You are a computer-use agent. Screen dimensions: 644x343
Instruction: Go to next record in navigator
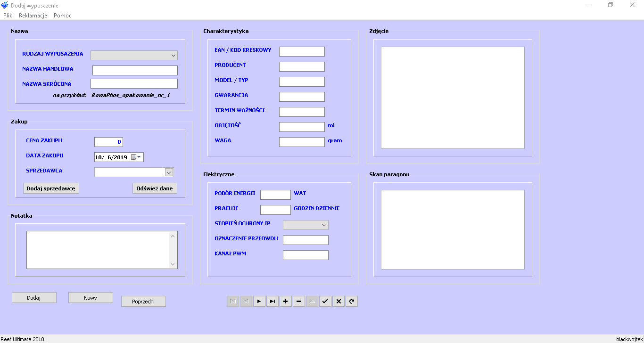259,301
